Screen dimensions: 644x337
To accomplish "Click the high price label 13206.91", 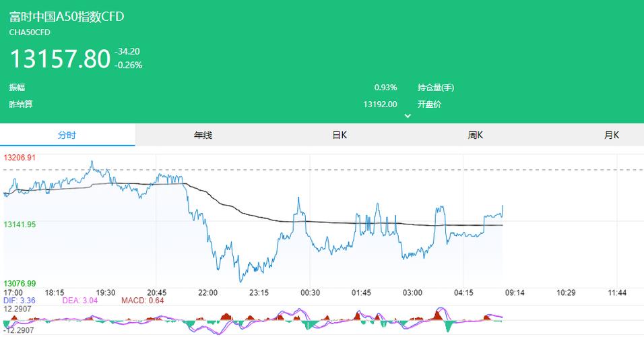I will pyautogui.click(x=20, y=158).
